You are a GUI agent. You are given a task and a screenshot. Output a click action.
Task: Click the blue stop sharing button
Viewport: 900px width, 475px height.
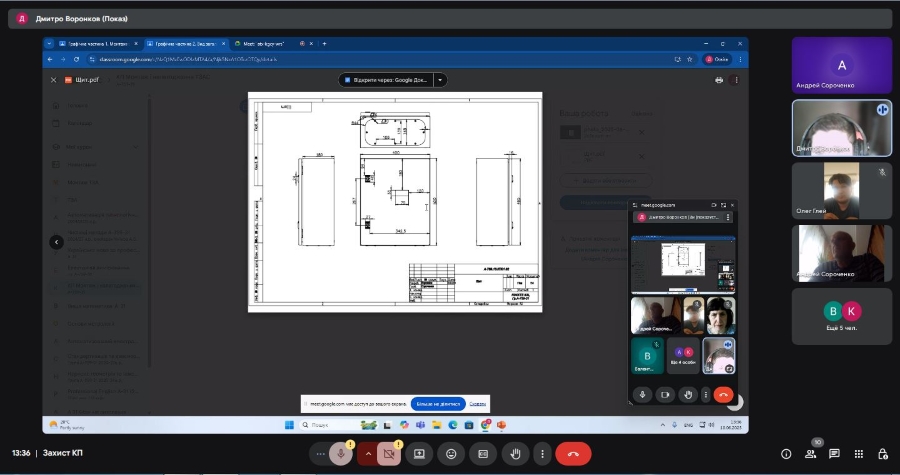pyautogui.click(x=437, y=404)
